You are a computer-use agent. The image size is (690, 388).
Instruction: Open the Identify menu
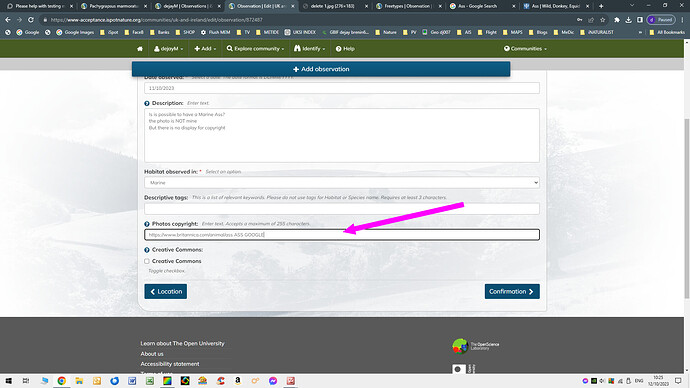[x=309, y=49]
